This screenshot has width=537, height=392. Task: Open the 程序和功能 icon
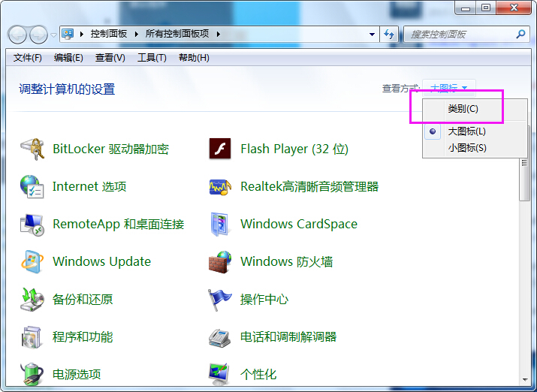[x=32, y=337]
